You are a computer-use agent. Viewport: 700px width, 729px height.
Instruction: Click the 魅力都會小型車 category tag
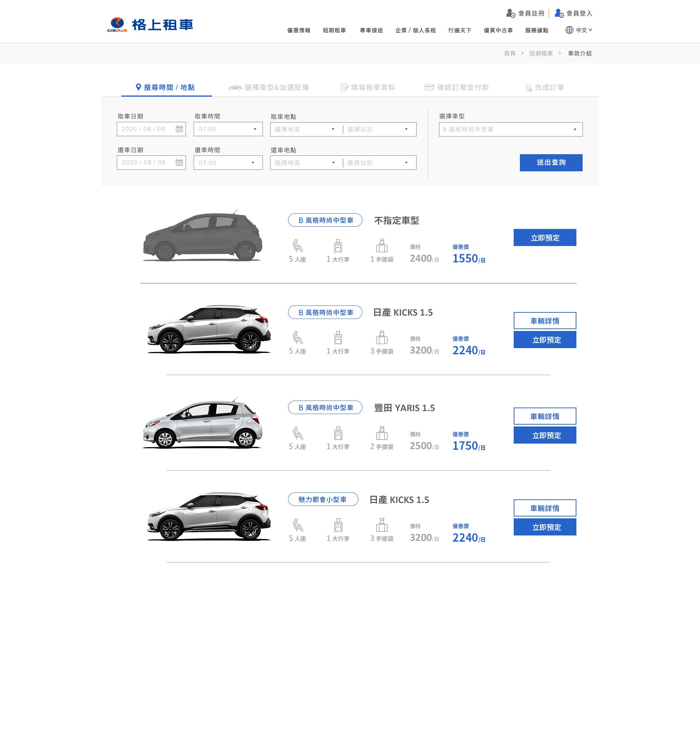[x=323, y=499]
